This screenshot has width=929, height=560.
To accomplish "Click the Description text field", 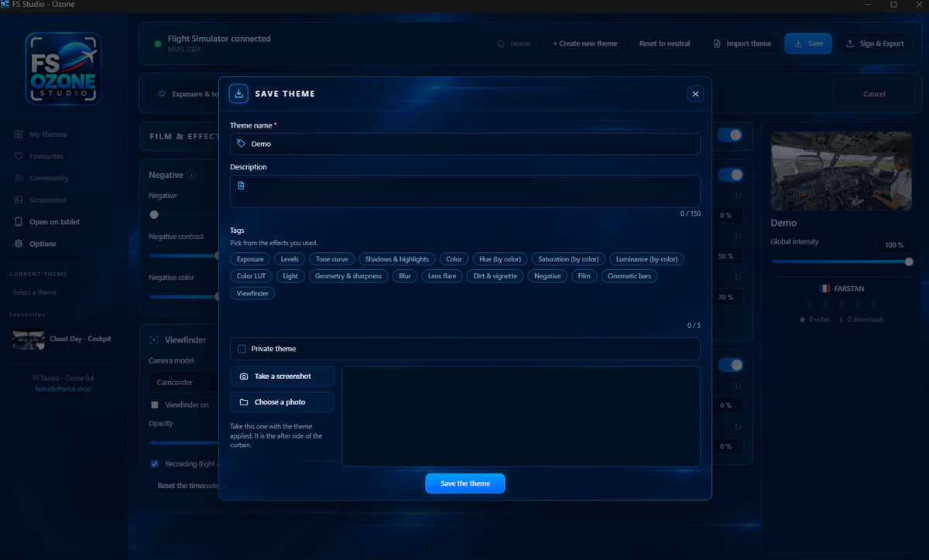I will coord(465,191).
